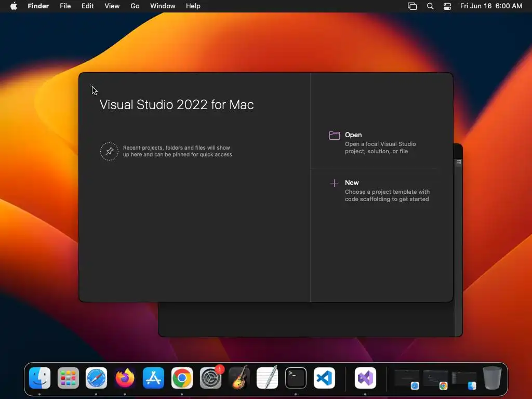Open the Window menu
The width and height of the screenshot is (532, 399).
(x=163, y=6)
